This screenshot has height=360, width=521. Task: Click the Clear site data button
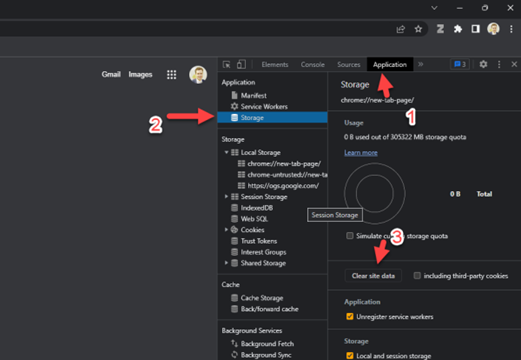(x=373, y=276)
